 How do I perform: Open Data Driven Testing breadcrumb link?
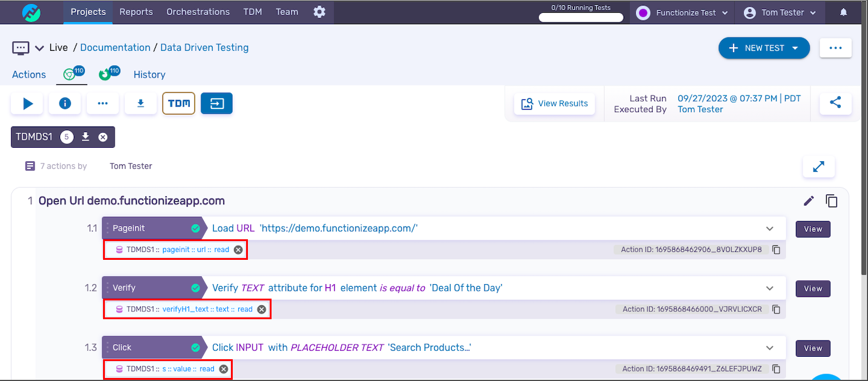204,47
